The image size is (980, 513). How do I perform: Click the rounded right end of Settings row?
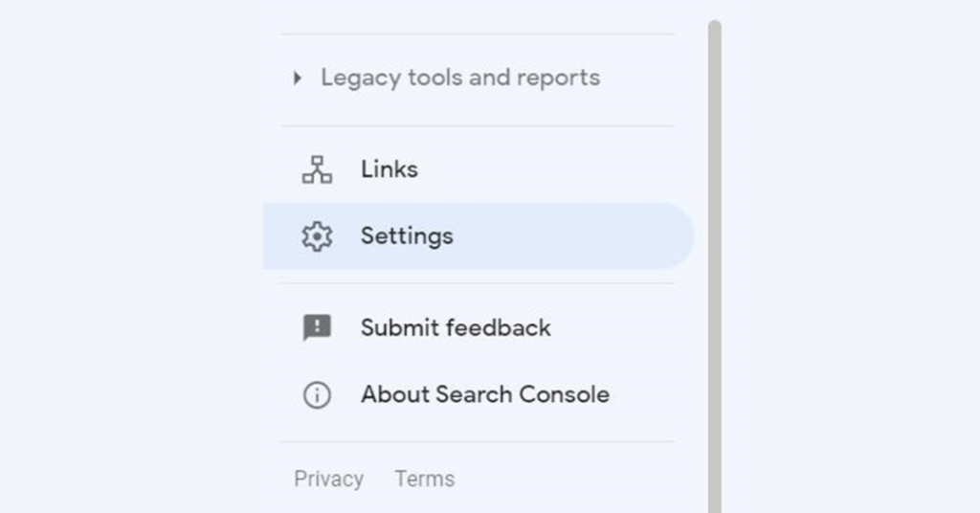click(679, 236)
